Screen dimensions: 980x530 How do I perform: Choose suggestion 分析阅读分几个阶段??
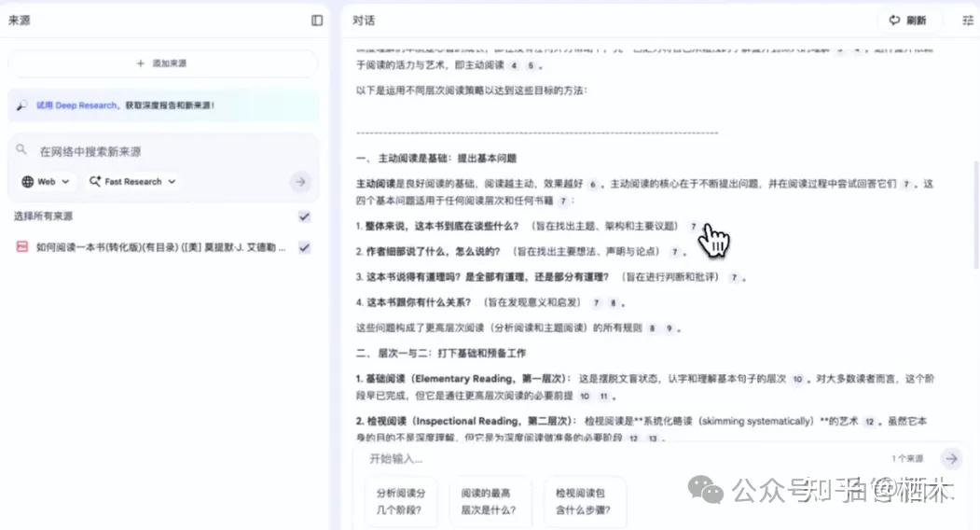coord(401,501)
